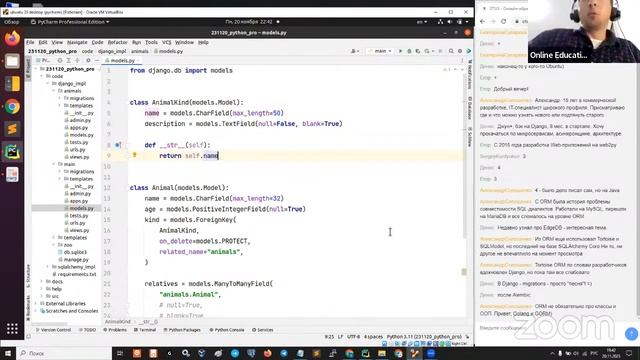Select opened file target icon in Project panel

[60, 60]
